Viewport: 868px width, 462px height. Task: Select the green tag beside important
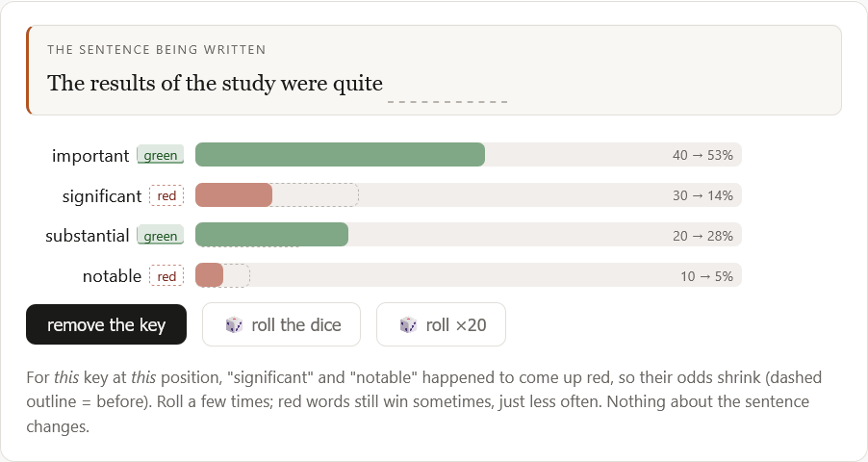[x=161, y=155]
